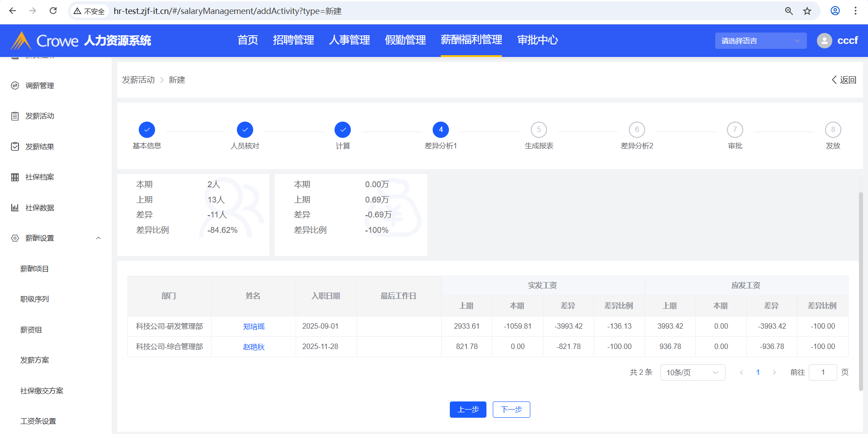
Task: Open the 10条/页 page size dropdown
Action: 692,373
